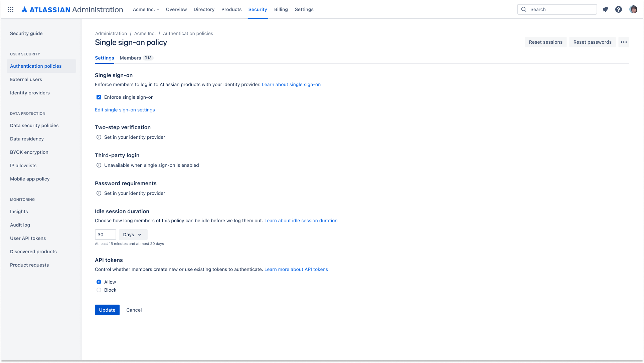The image size is (644, 363).
Task: Select the Allow radio button for API tokens
Action: (99, 282)
